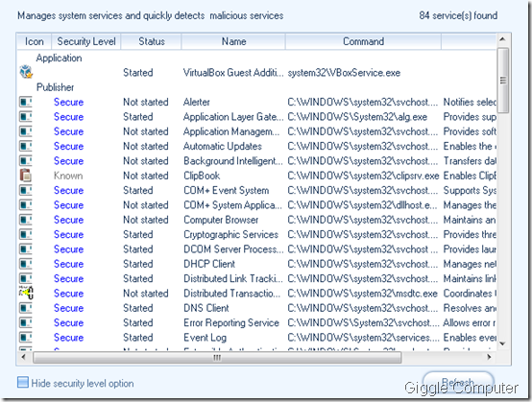This screenshot has width=532, height=402.
Task: Click the C:\WINDOWS\System32\alg.exe command
Action: coord(357,117)
